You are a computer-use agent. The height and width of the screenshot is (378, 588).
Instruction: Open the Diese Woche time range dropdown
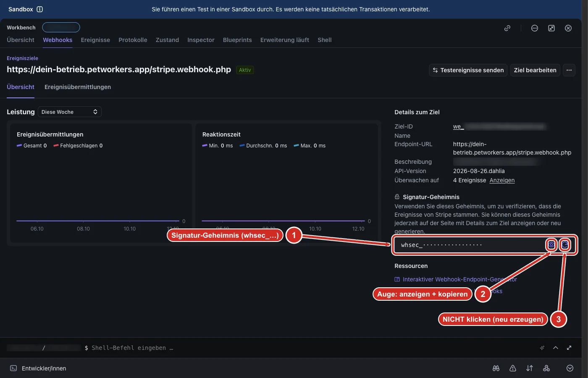click(x=70, y=112)
